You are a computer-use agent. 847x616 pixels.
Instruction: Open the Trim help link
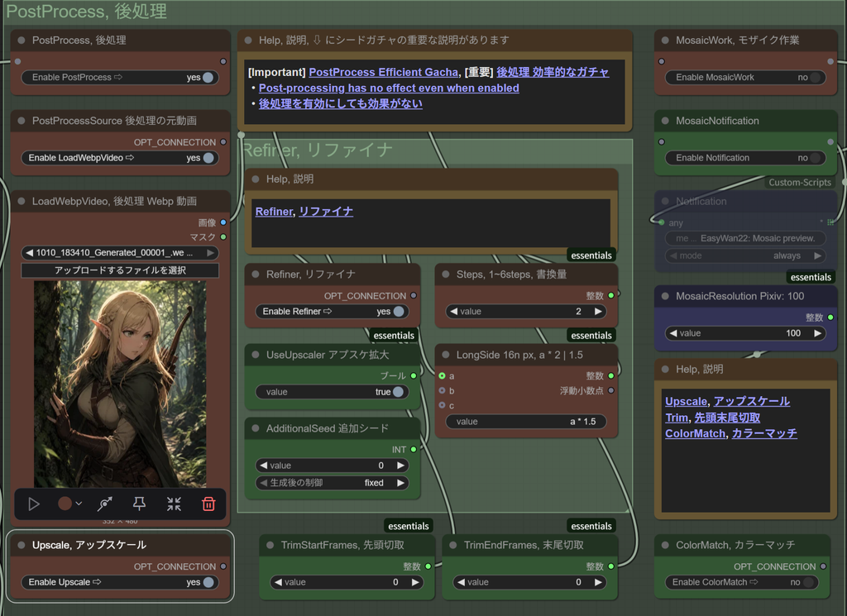(677, 418)
